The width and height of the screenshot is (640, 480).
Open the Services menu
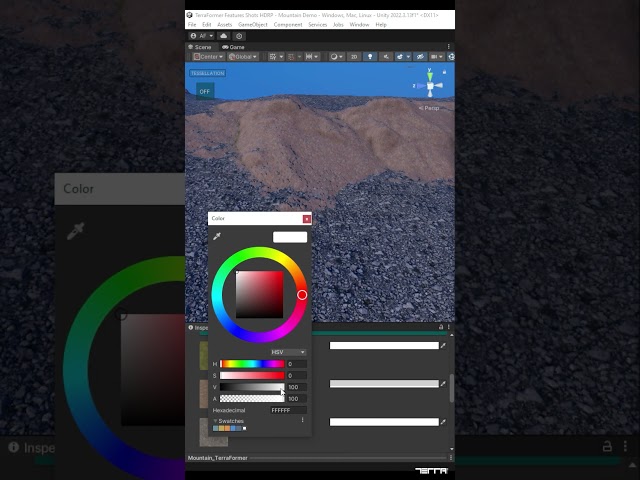(318, 24)
